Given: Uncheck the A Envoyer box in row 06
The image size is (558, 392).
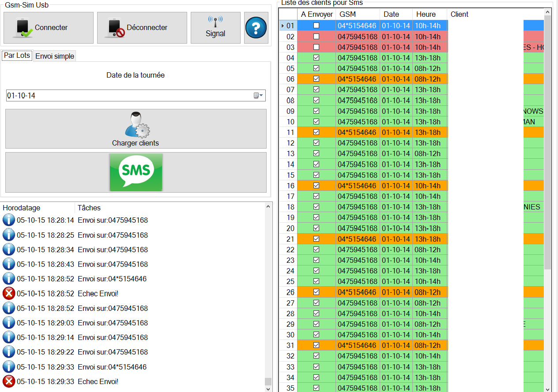Looking at the screenshot, I should point(316,79).
